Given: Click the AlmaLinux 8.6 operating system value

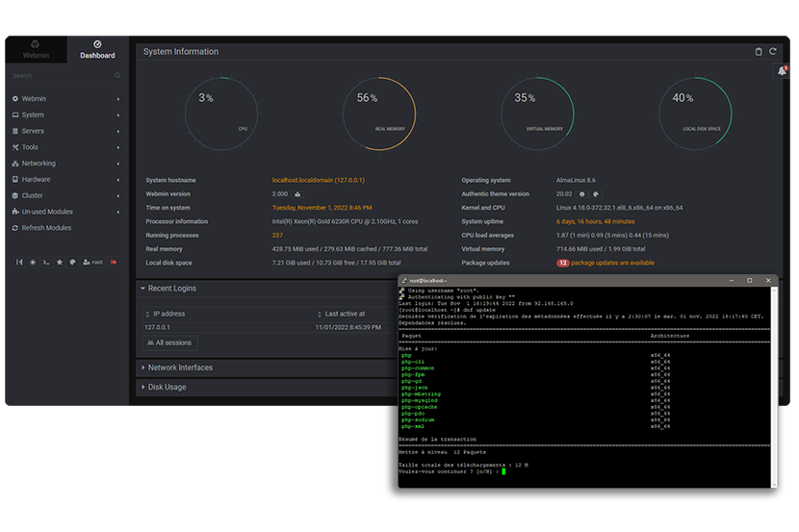Looking at the screenshot, I should point(576,180).
